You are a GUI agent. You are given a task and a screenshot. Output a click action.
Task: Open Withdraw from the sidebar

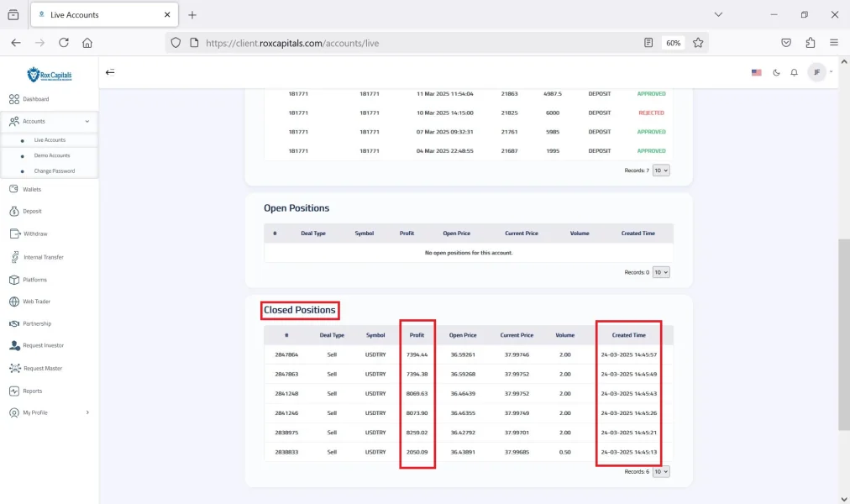click(x=15, y=234)
